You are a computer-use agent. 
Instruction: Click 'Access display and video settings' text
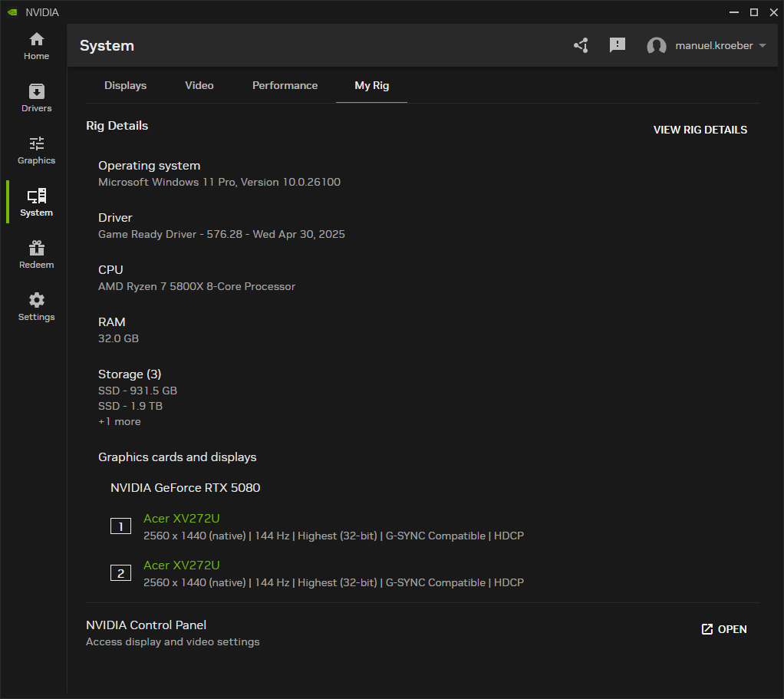(x=173, y=641)
